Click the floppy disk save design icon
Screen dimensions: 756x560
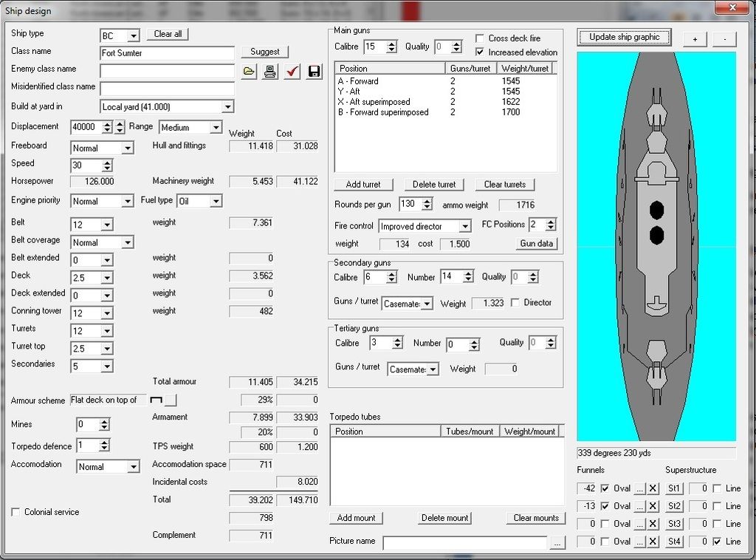click(x=314, y=72)
